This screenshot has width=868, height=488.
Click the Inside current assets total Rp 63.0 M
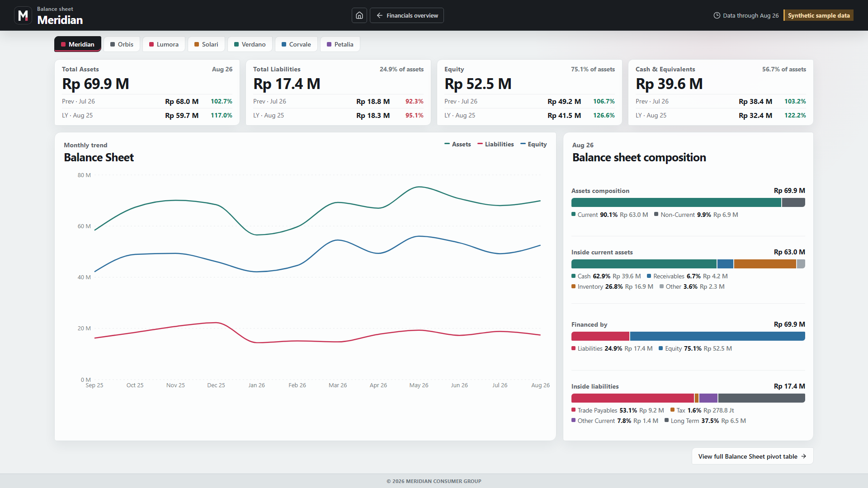(789, 252)
